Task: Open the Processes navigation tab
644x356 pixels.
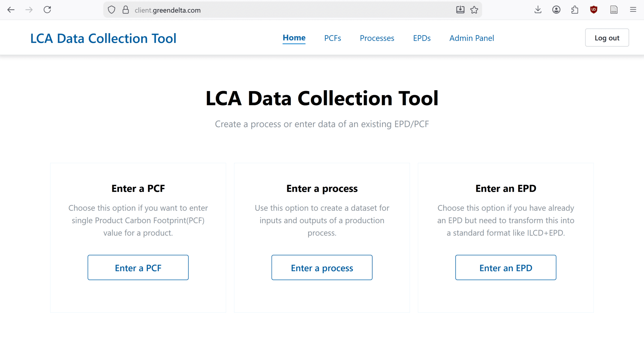Action: coord(377,38)
